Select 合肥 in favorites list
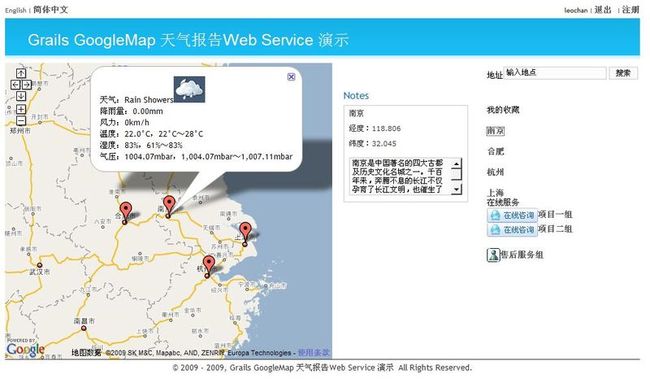The height and width of the screenshot is (383, 650). (x=495, y=151)
